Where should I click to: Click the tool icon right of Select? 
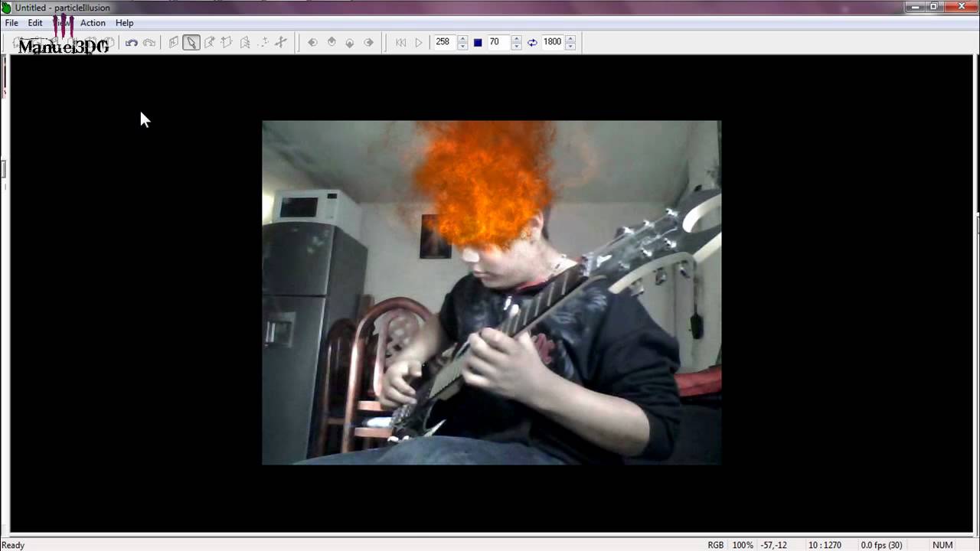[x=209, y=43]
